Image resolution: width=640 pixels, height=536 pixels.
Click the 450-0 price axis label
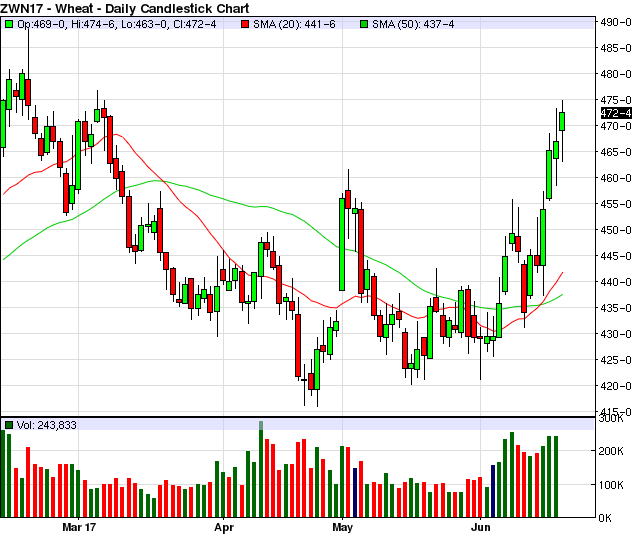pos(616,230)
